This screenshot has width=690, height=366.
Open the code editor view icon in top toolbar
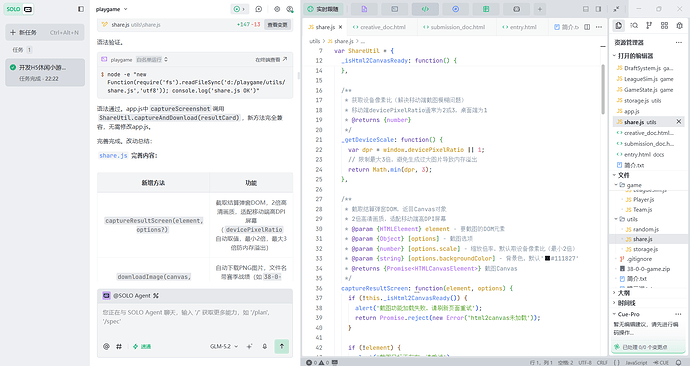tap(425, 9)
